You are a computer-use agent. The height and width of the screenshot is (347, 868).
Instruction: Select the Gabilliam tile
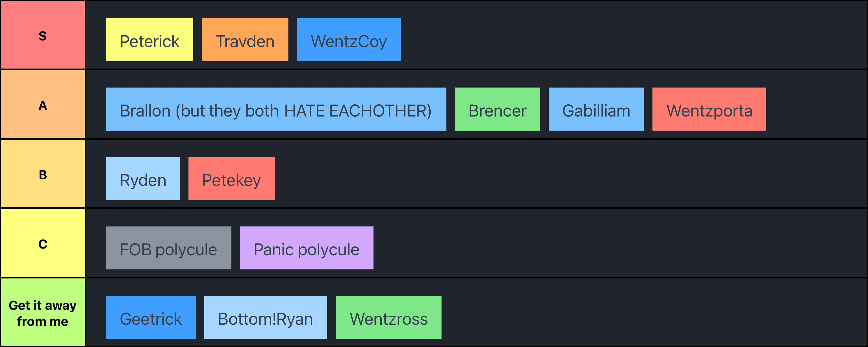point(596,109)
